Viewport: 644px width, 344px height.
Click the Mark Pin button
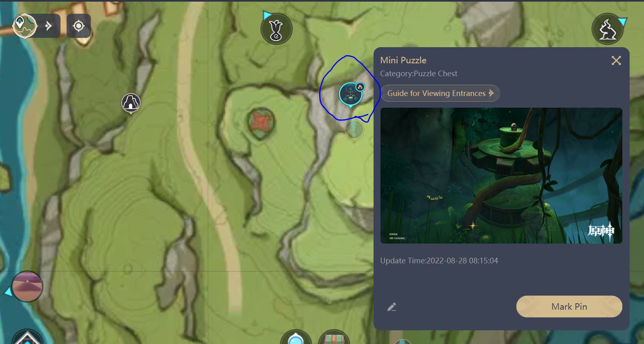point(569,306)
